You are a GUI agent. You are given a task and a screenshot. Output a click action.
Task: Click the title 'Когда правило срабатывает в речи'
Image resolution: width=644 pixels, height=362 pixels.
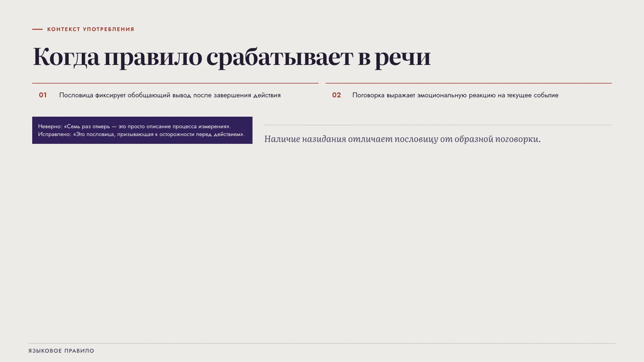[x=231, y=57]
